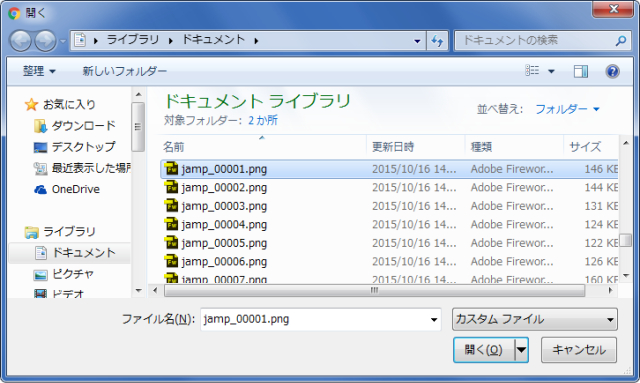
Task: Click the vertical scrollbar thumb of file list
Action: tap(625, 240)
